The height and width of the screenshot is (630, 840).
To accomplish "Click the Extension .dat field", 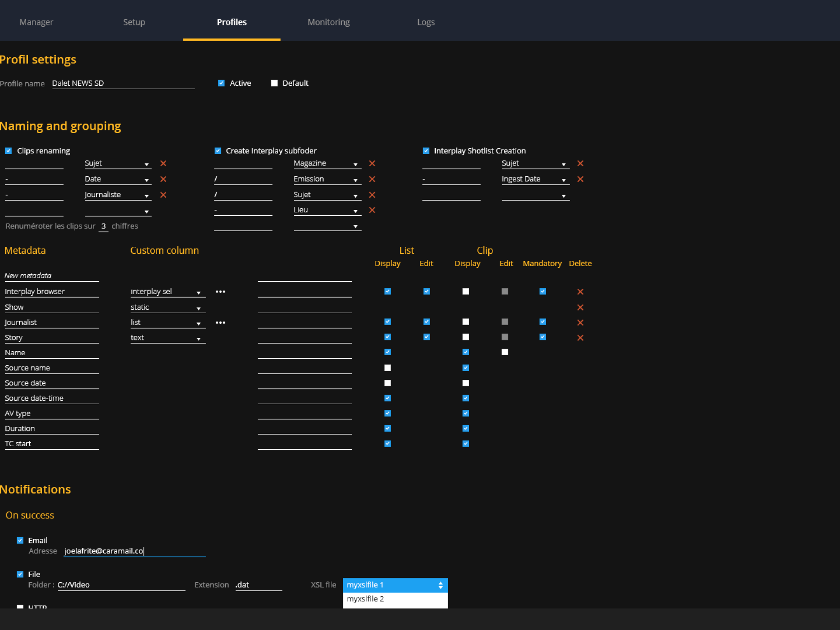I will pos(259,585).
